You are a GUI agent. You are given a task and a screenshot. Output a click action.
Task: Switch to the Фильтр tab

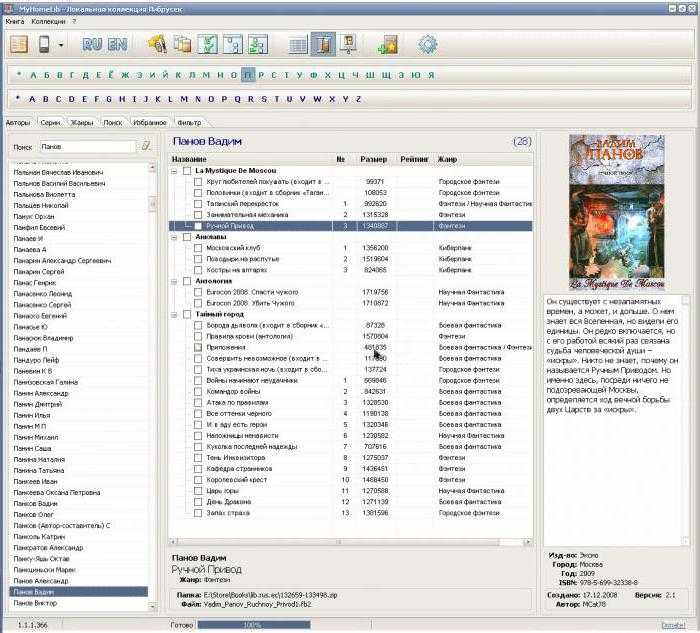pyautogui.click(x=189, y=122)
